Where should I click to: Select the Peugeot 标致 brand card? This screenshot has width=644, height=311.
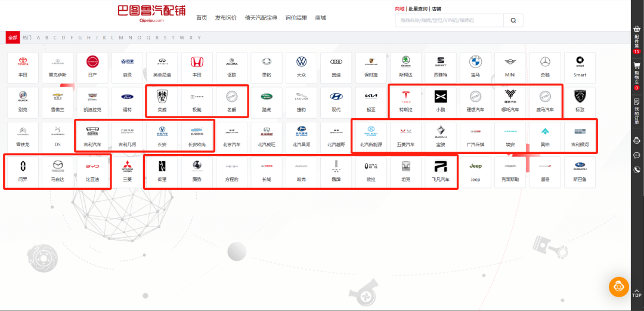[x=580, y=103]
